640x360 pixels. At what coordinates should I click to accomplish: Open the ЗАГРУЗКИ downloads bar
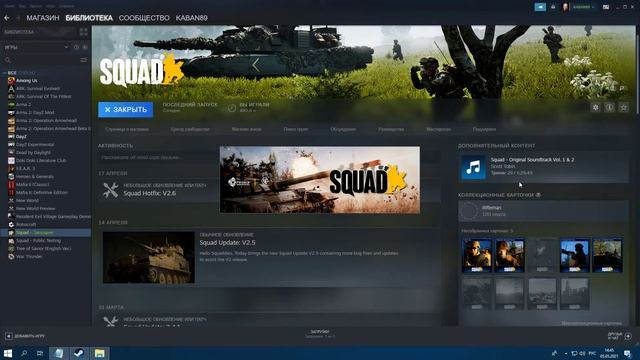click(x=320, y=334)
